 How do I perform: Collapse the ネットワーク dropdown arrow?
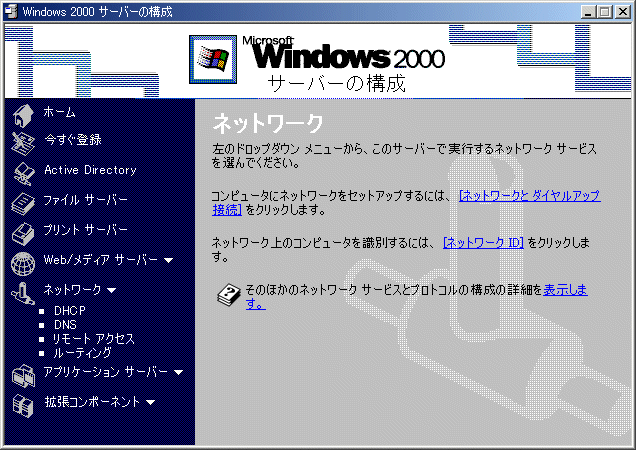(x=112, y=290)
